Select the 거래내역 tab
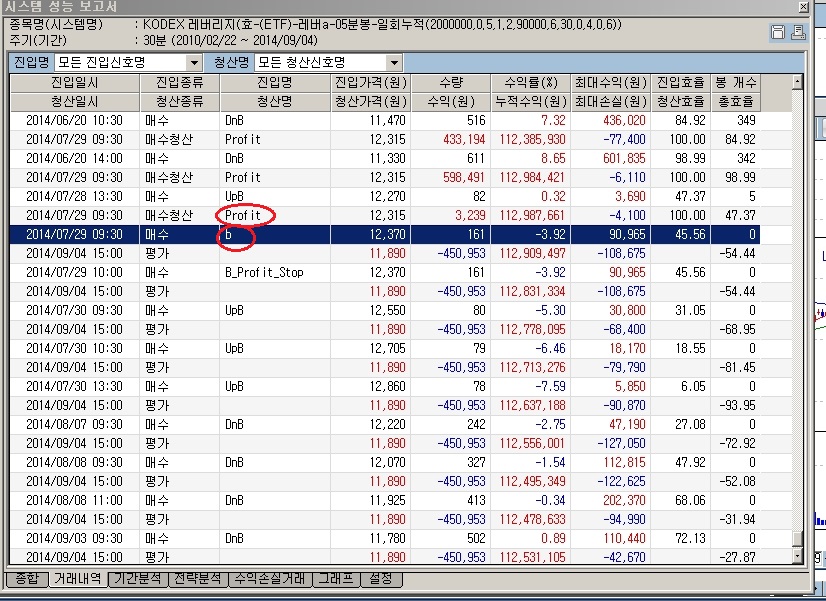The height and width of the screenshot is (601, 826). [x=78, y=578]
